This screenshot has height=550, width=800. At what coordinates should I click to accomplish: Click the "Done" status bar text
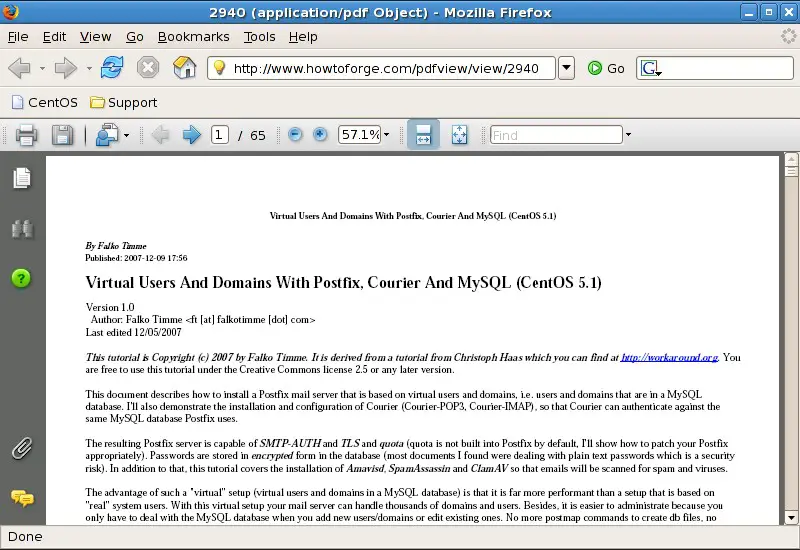[25, 537]
